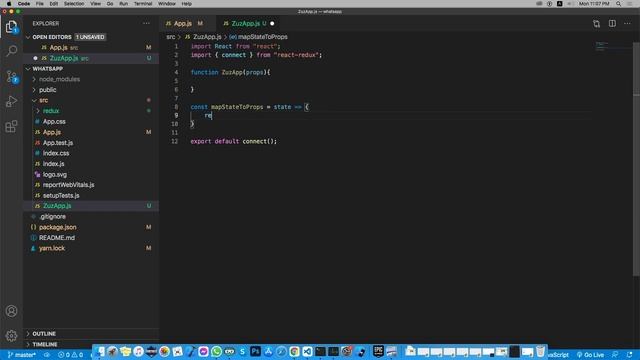Open Explorer panel more actions menu

pos(146,24)
